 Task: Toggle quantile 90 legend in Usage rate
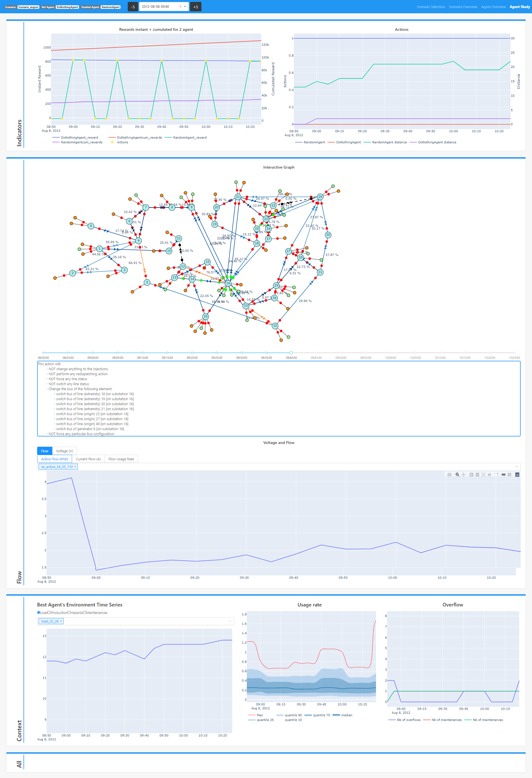(289, 715)
